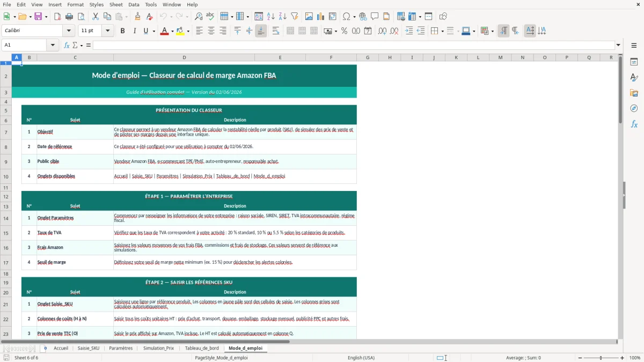Image resolution: width=644 pixels, height=362 pixels.
Task: Insert a hyperlink
Action: coord(363,17)
